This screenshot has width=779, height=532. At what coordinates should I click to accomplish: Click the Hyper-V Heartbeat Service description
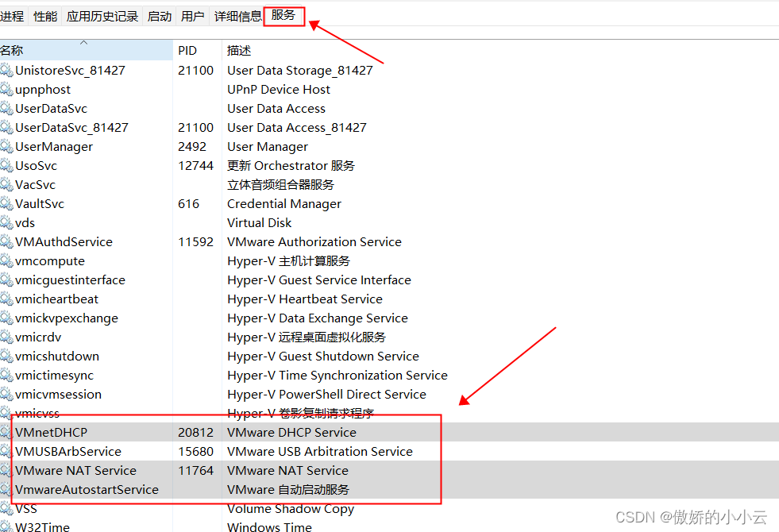pyautogui.click(x=305, y=299)
